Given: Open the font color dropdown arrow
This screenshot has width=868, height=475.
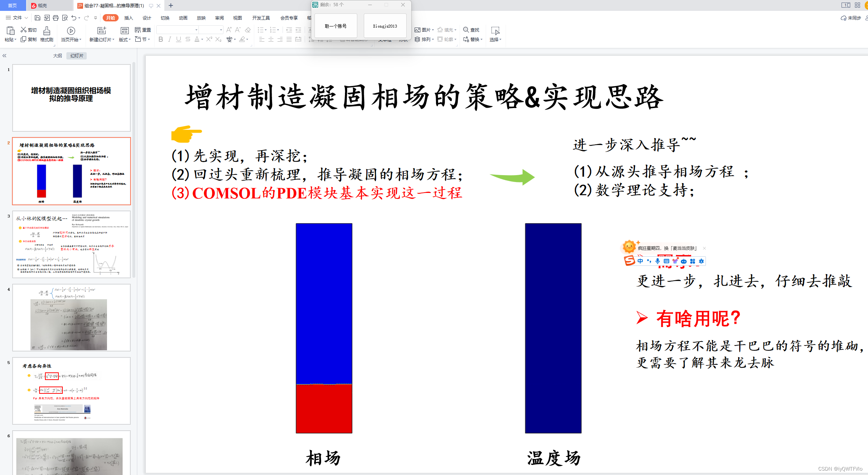Looking at the screenshot, I should point(202,39).
